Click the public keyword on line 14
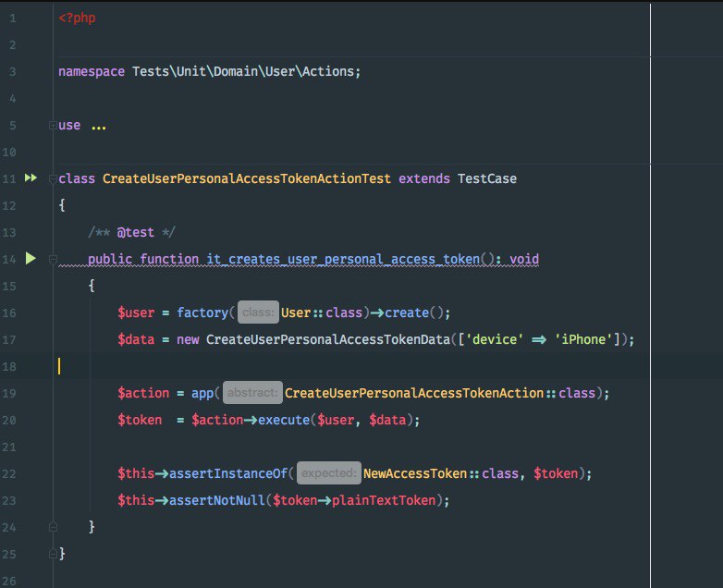 point(110,259)
